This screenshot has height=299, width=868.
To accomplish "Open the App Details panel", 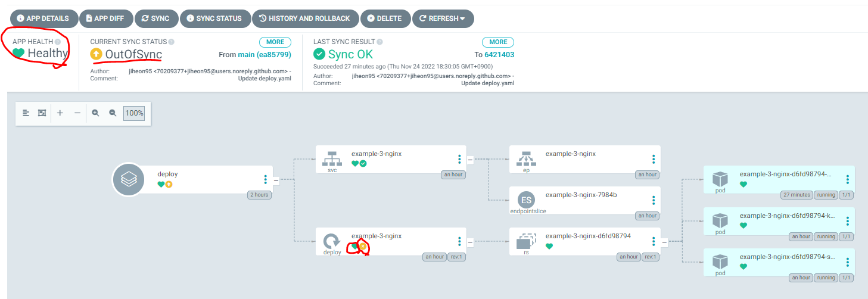I will 43,18.
